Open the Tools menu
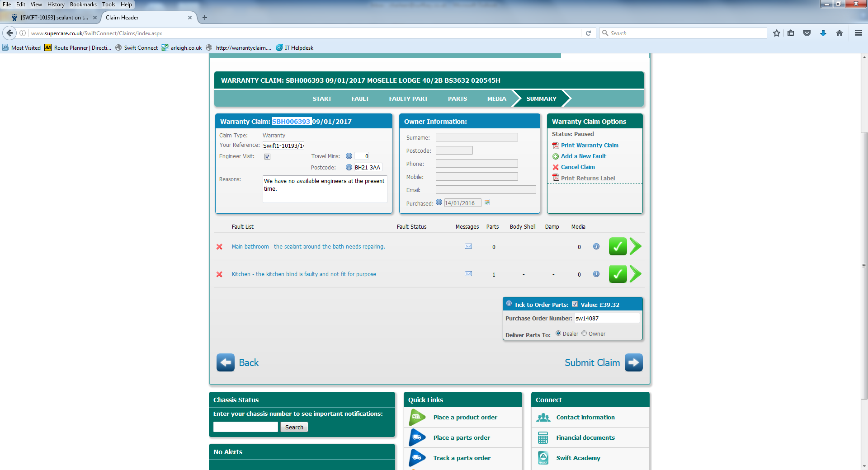This screenshot has height=470, width=868. coord(108,5)
